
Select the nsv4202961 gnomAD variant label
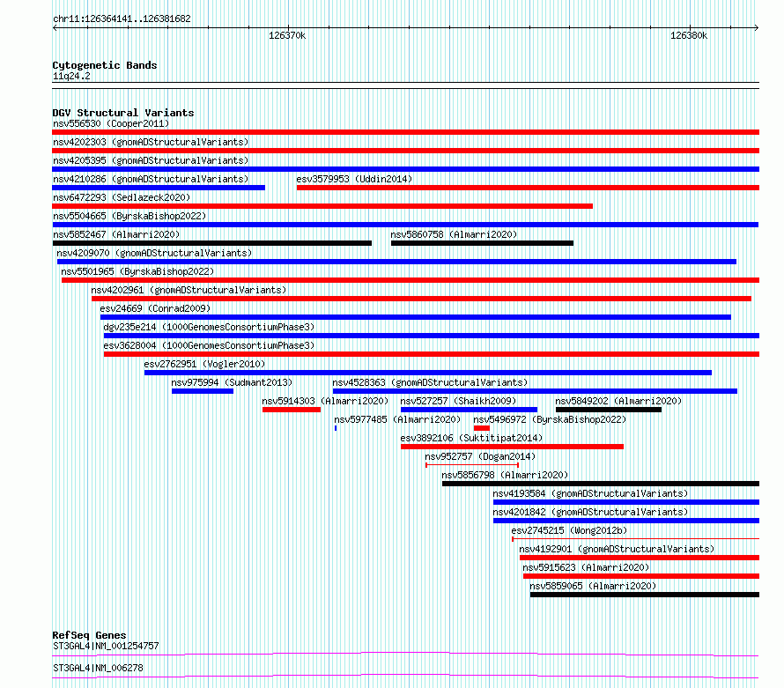189,290
